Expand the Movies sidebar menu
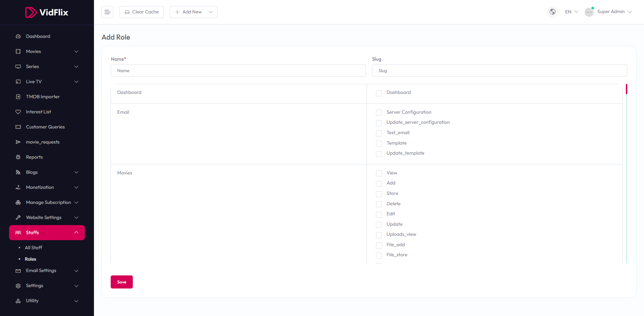 (x=47, y=51)
